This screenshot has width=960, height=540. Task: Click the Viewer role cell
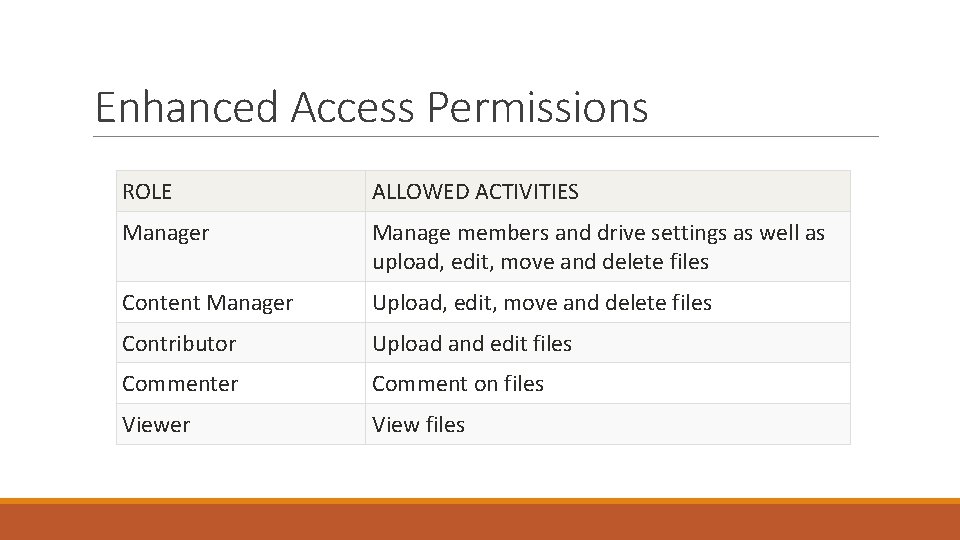pos(241,424)
